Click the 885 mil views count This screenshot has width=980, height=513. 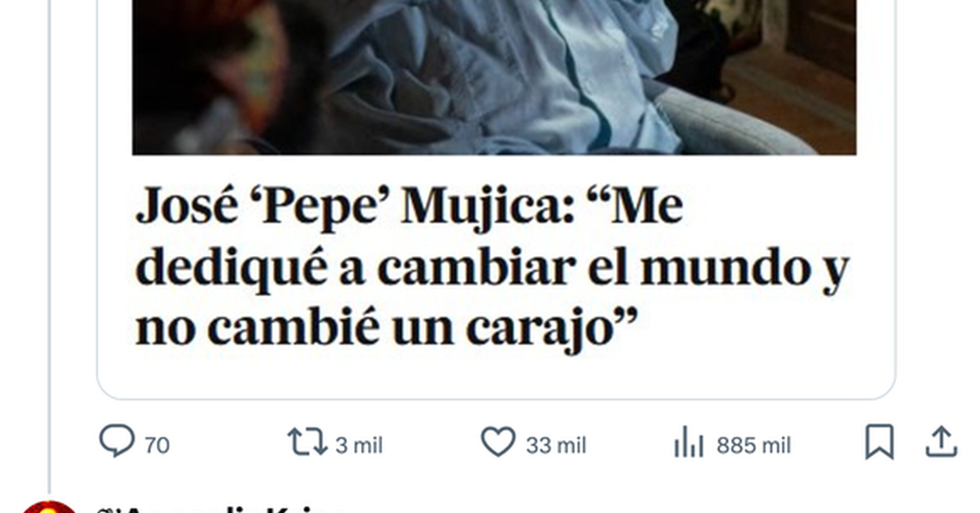(x=754, y=445)
